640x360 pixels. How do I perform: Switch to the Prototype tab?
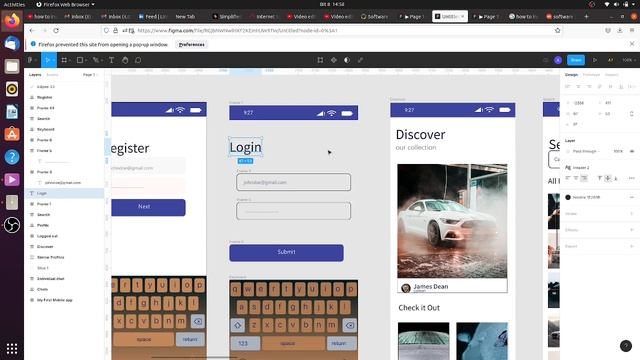pos(591,75)
